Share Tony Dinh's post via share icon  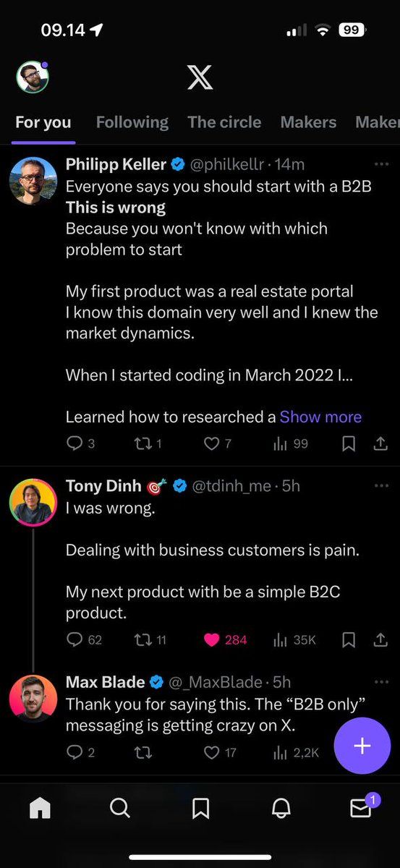pos(380,639)
